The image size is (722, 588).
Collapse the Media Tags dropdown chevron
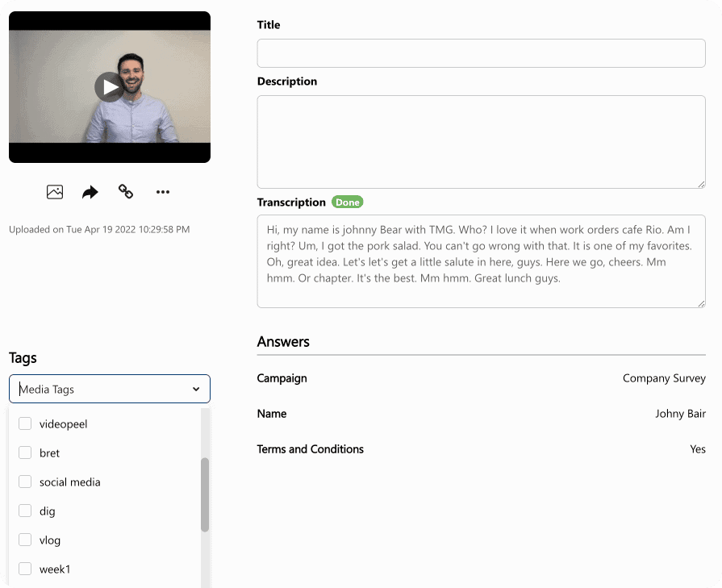coord(196,390)
